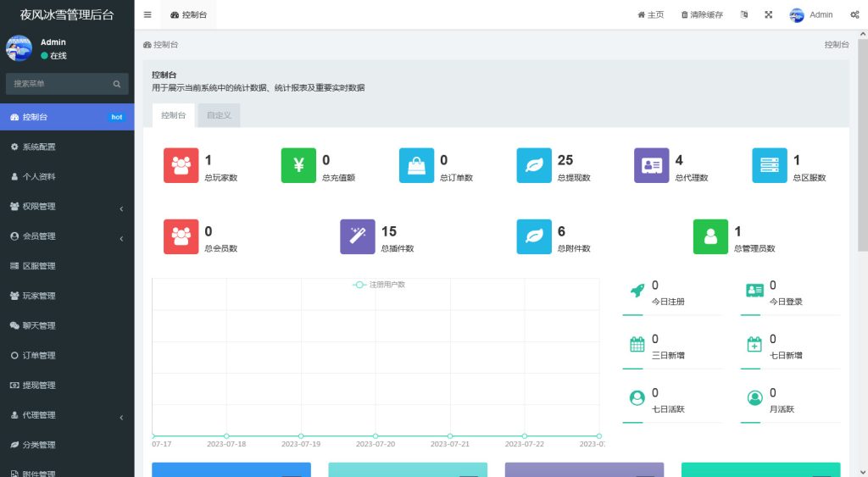Screen dimensions: 868x477
Task: Expand the 会员管理 chevron
Action: pos(121,239)
